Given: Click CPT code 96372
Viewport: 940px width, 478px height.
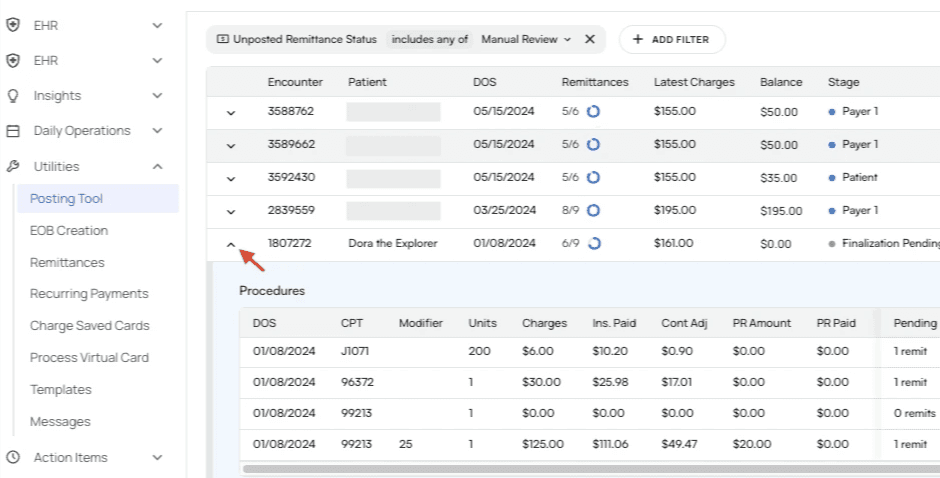Looking at the screenshot, I should coord(357,382).
